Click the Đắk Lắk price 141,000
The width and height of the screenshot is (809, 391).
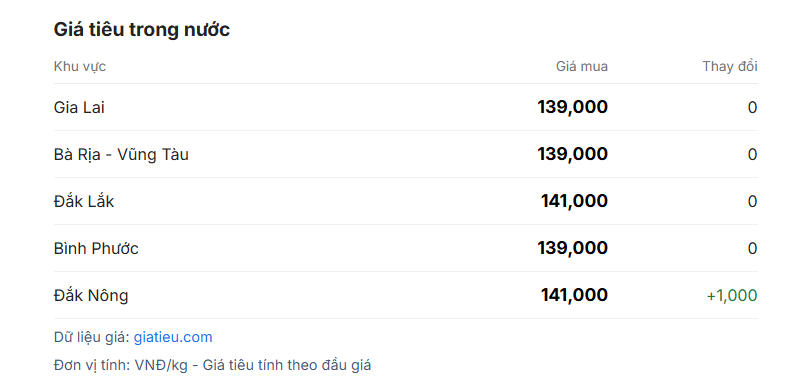[x=574, y=201]
